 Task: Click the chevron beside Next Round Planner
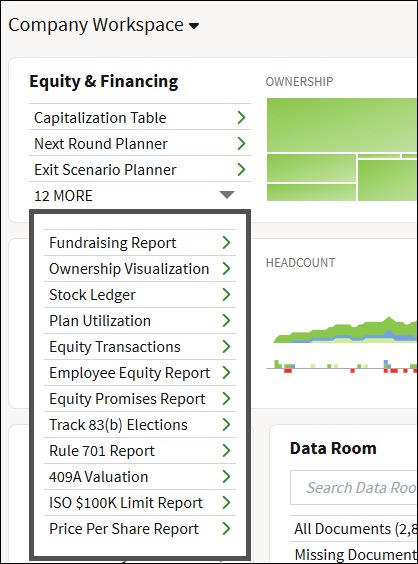coord(241,144)
